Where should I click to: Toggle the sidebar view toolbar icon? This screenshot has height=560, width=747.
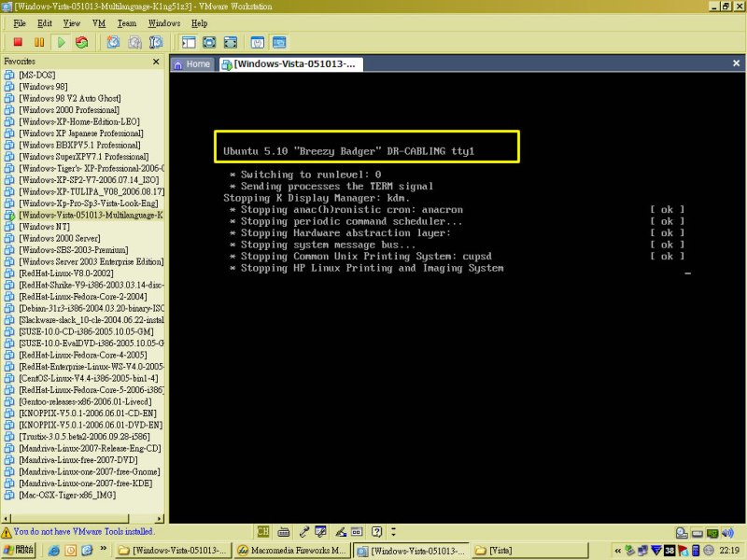point(189,42)
